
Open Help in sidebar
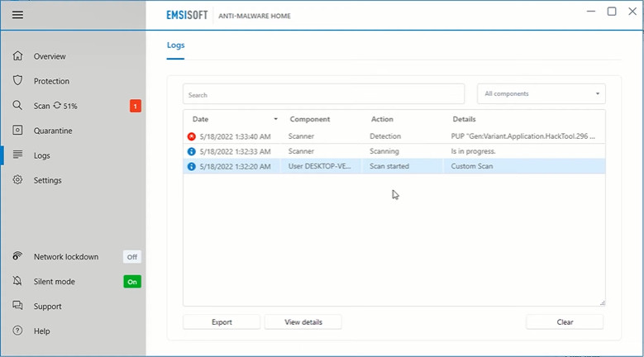[42, 331]
